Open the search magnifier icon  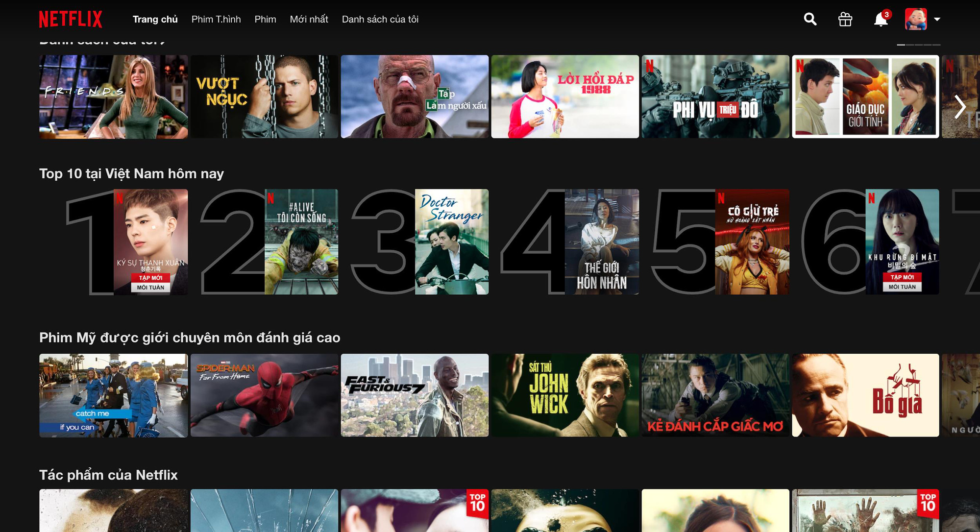point(810,19)
